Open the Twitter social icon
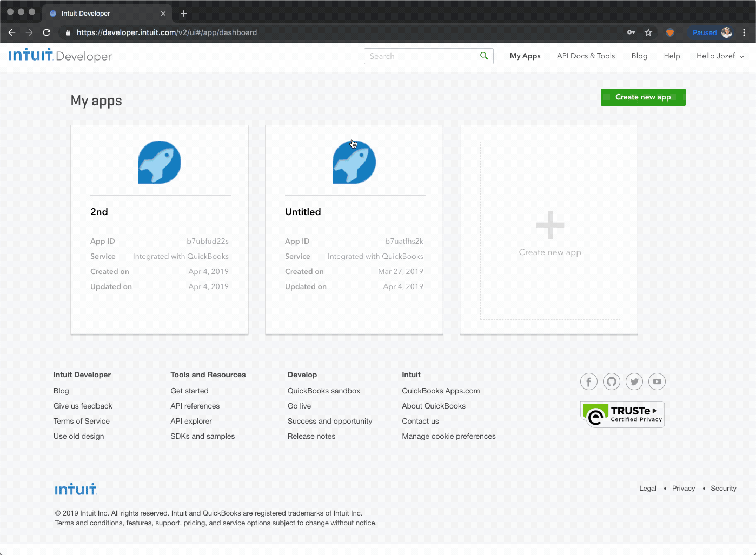This screenshot has width=756, height=555. [x=634, y=382]
